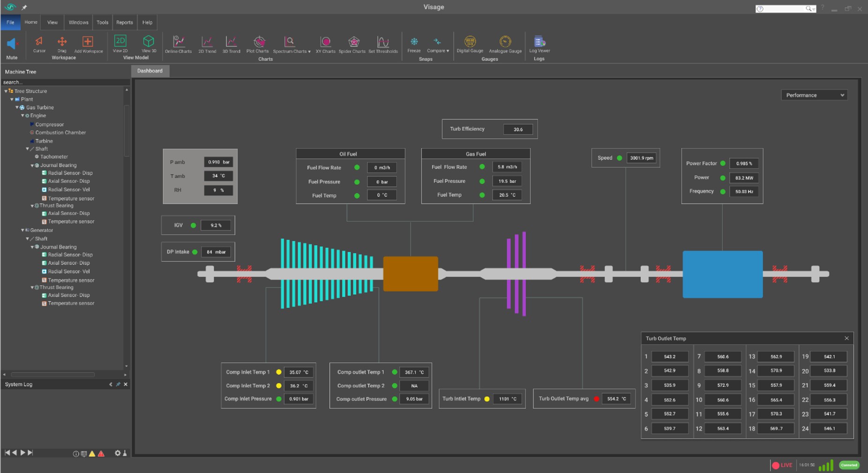The width and height of the screenshot is (868, 473).
Task: Open the View menu
Action: [x=52, y=22]
